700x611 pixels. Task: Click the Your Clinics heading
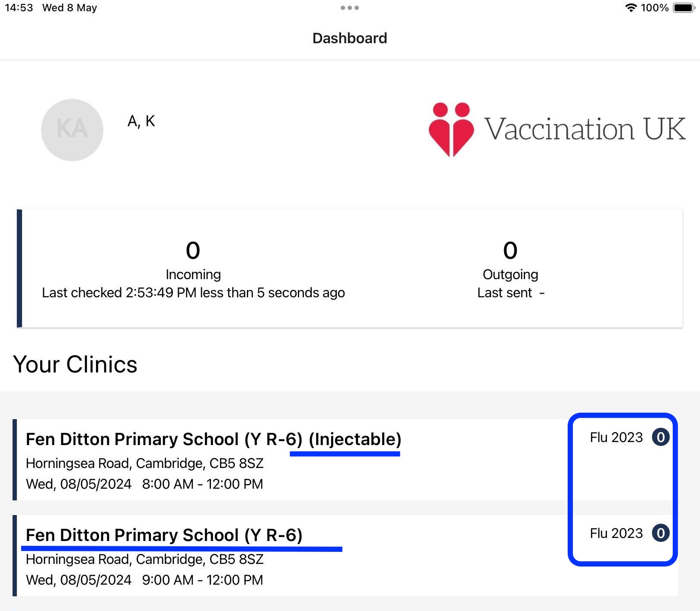click(x=75, y=364)
